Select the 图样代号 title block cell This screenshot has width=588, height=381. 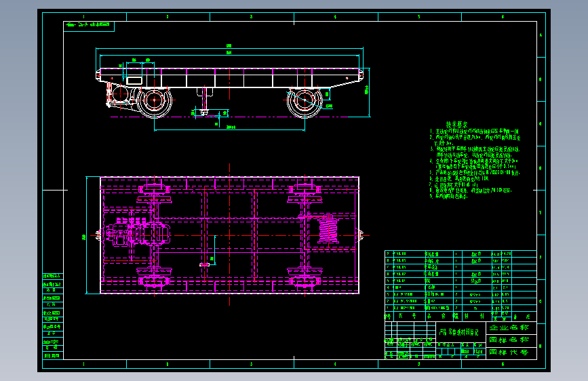(511, 353)
